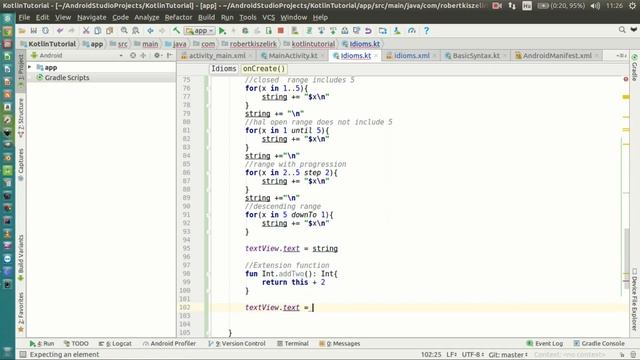Screen dimensions: 640x360
Task: Open the Android Profiler tool window
Action: (169, 344)
